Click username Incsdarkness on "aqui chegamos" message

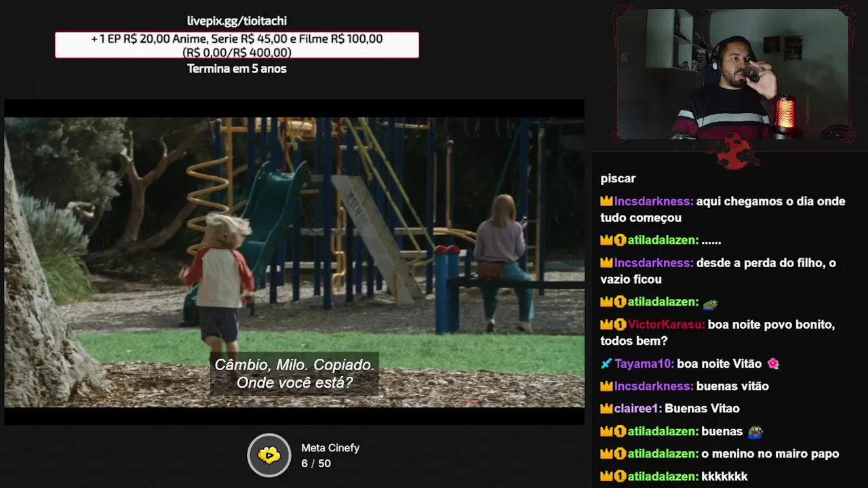pyautogui.click(x=654, y=201)
